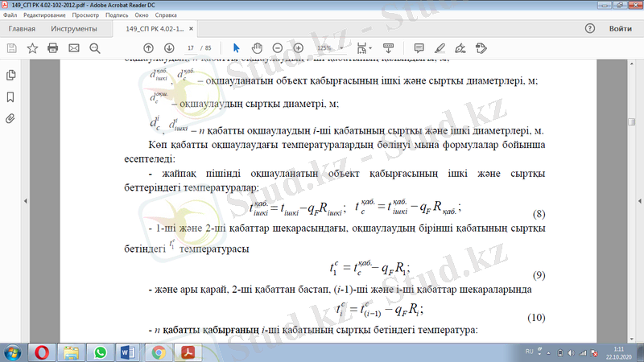Click the page number field

[x=191, y=48]
